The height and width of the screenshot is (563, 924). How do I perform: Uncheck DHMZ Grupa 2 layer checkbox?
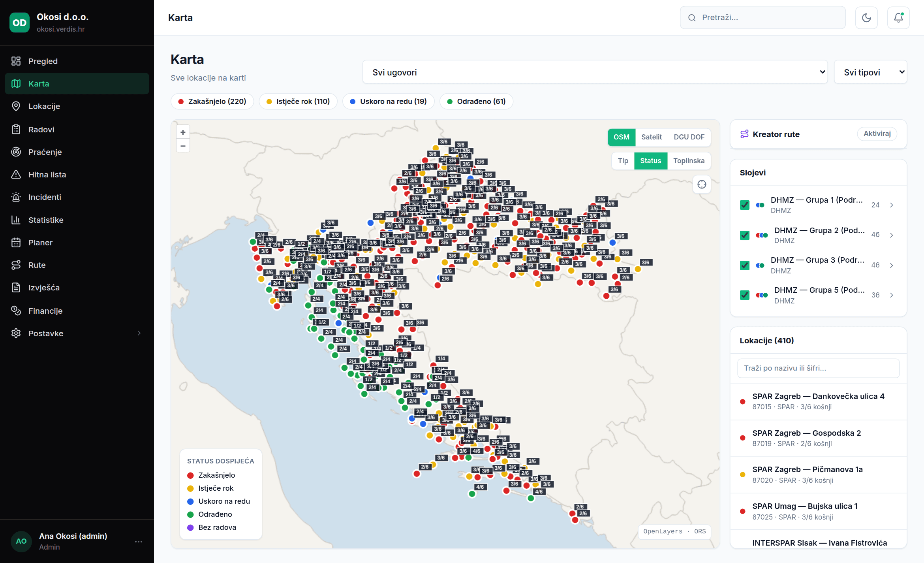(x=745, y=235)
